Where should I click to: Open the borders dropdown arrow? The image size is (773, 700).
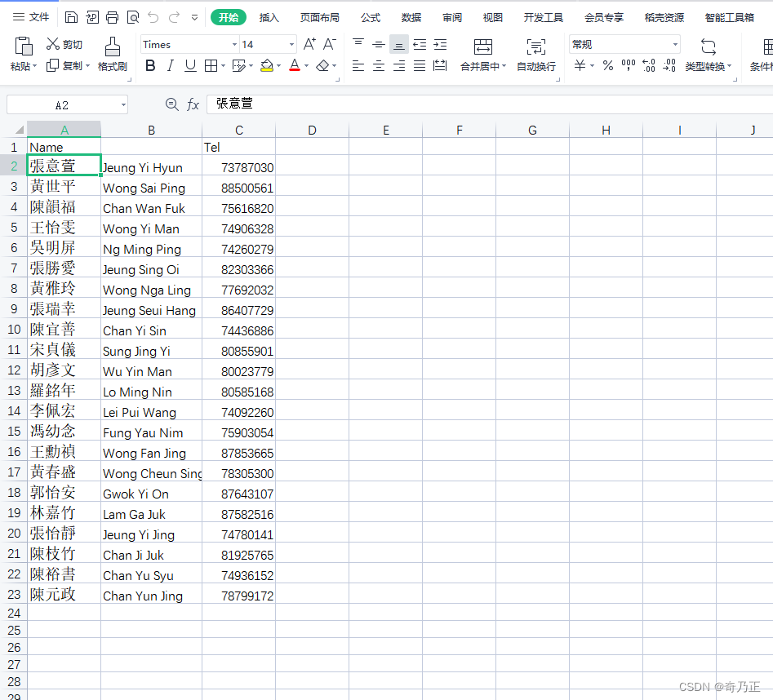click(x=223, y=65)
